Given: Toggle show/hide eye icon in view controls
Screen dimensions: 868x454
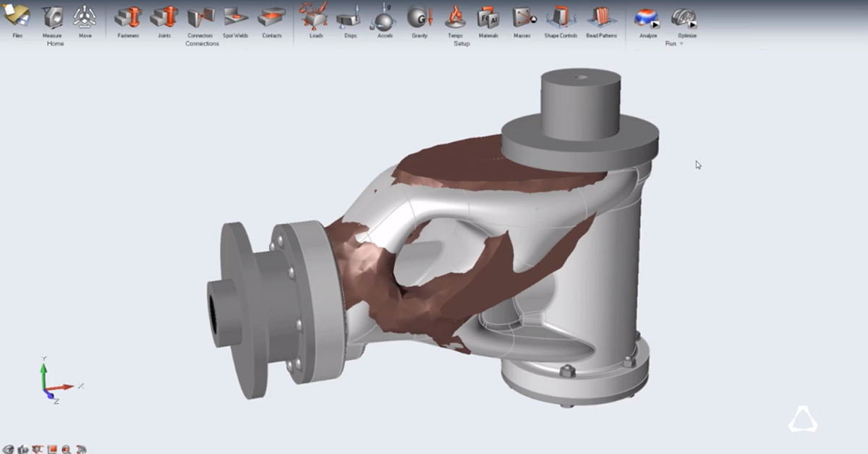Looking at the screenshot, I should 8,449.
